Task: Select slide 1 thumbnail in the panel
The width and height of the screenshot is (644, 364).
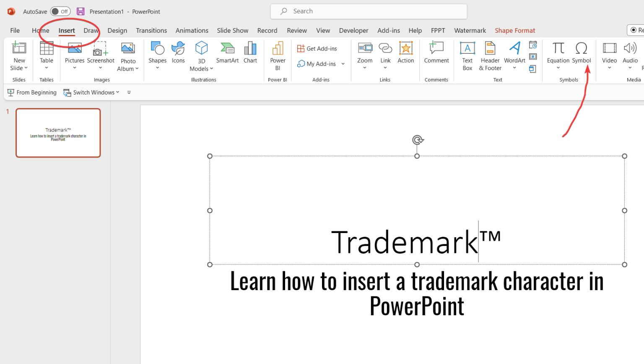Action: tap(58, 133)
